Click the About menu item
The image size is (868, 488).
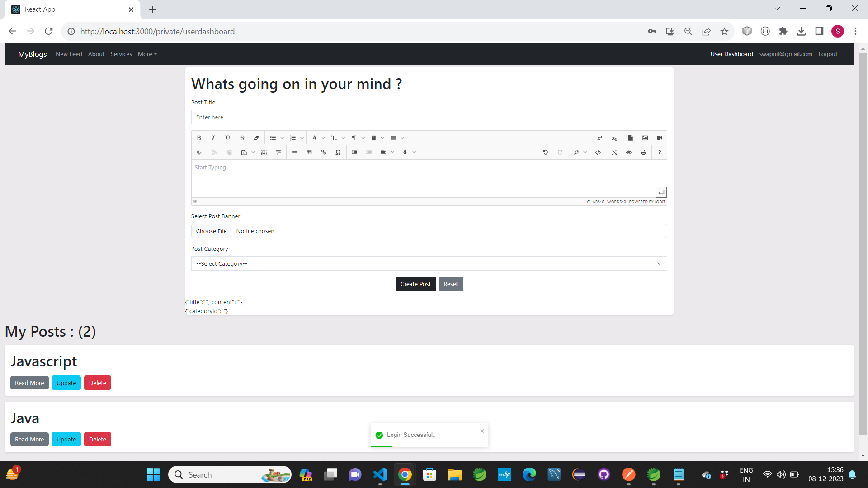coord(96,54)
